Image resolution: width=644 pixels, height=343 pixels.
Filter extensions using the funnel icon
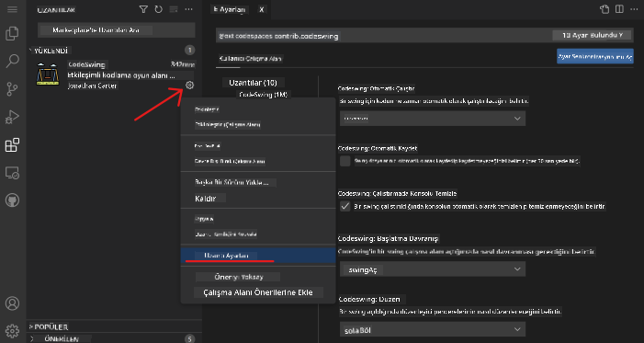[x=143, y=9]
